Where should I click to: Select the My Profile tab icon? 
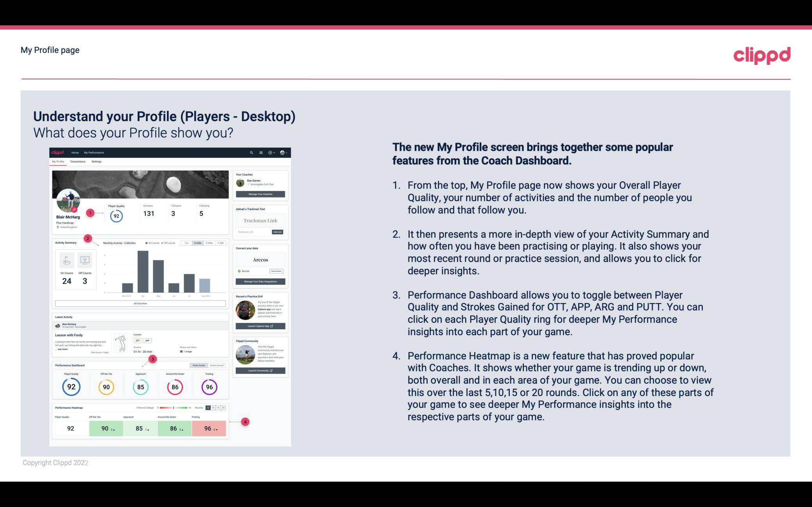(x=59, y=162)
